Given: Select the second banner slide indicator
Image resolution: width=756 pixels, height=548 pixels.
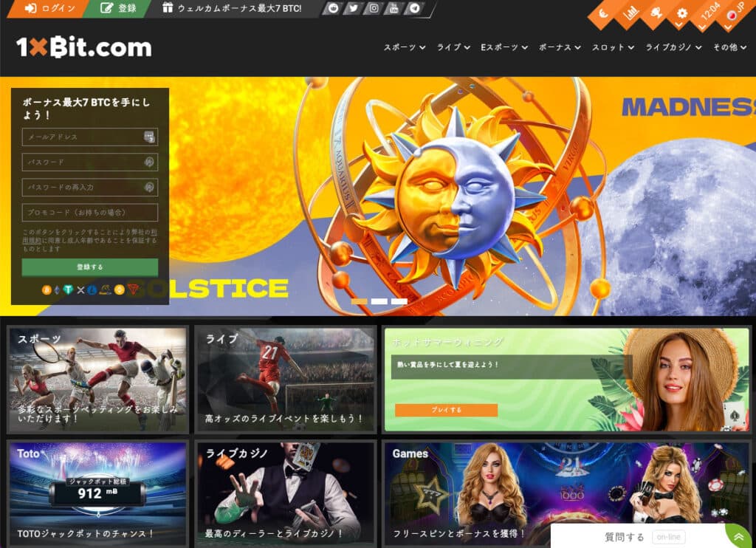Looking at the screenshot, I should [x=379, y=301].
